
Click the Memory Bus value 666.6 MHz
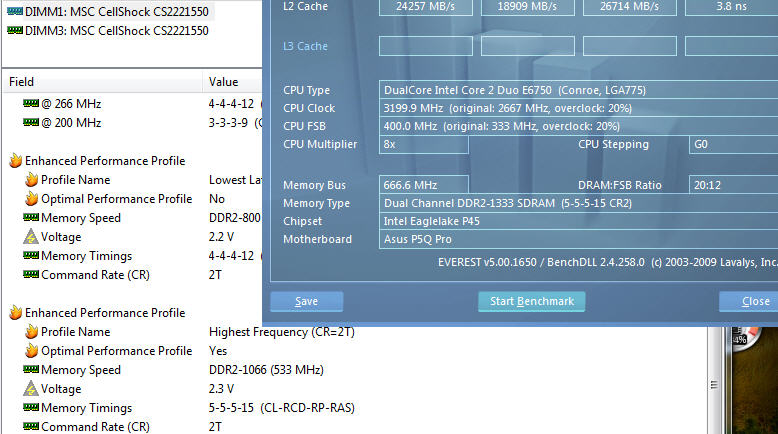(x=424, y=185)
